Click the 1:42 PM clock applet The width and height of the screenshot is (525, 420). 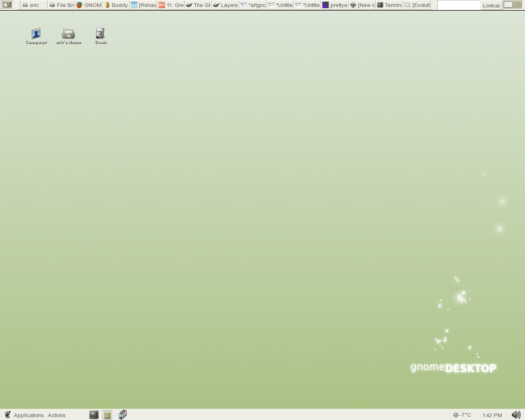tap(492, 415)
